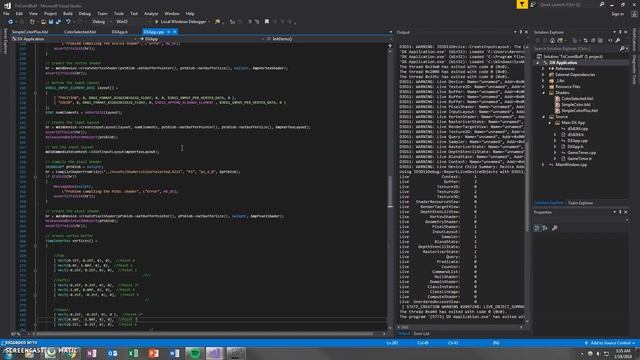Click the Save All toolbar icon
The width and height of the screenshot is (640, 360).
pos(58,22)
